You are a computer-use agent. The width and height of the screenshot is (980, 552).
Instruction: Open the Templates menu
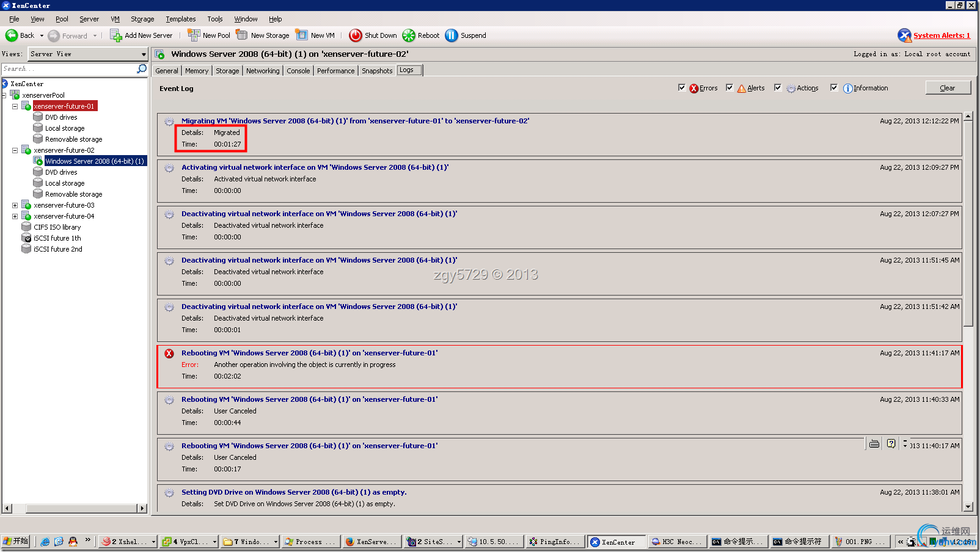click(181, 19)
